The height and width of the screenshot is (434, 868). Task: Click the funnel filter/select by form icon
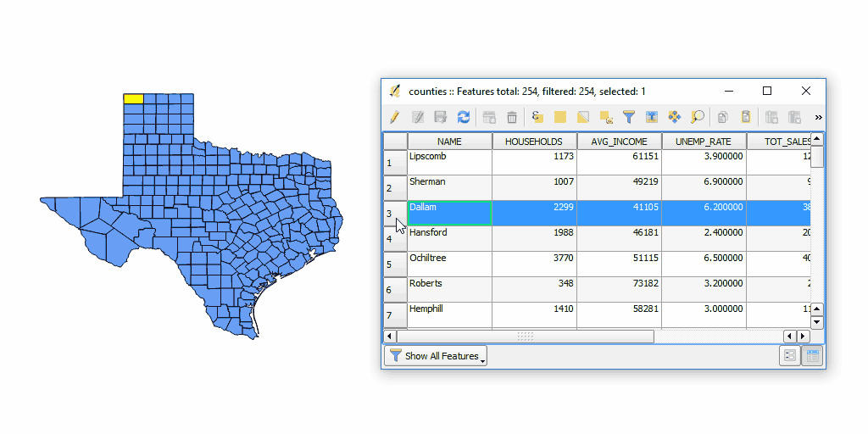point(629,117)
